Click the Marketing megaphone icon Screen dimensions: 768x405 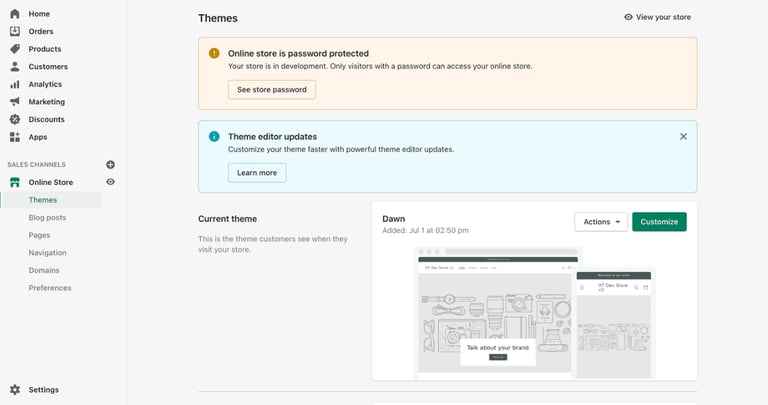[15, 102]
